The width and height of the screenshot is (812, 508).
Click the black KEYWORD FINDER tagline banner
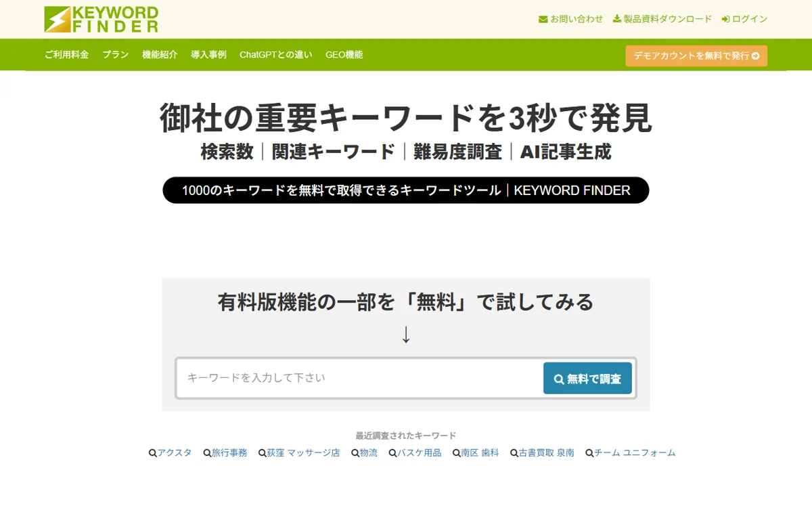406,190
